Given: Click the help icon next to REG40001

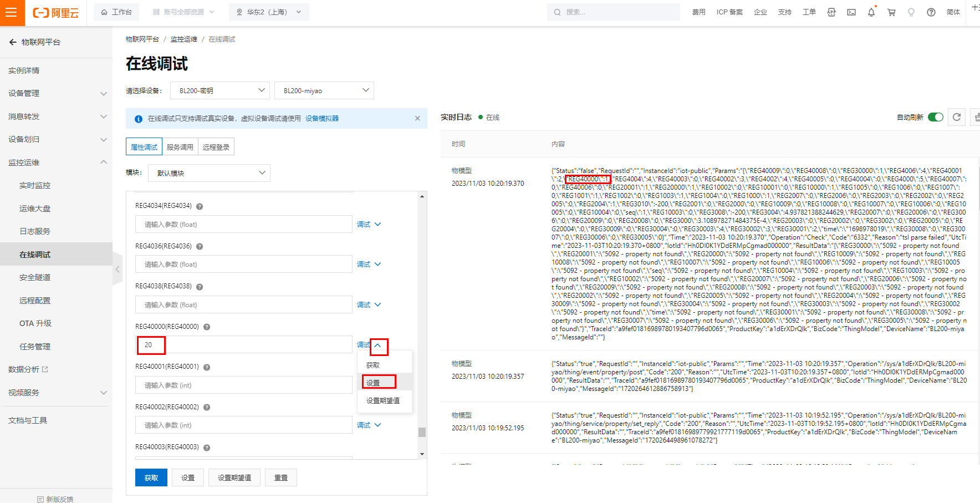Looking at the screenshot, I should click(x=207, y=367).
